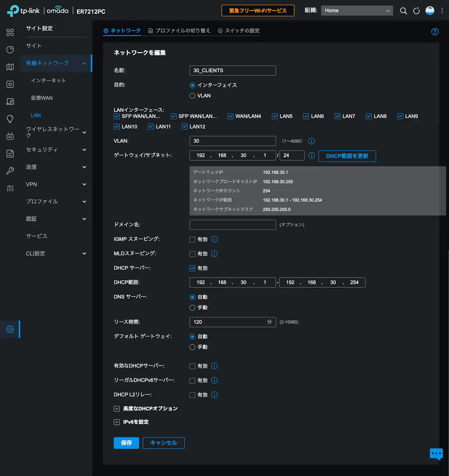Open the statistics pie chart icon

point(10,49)
